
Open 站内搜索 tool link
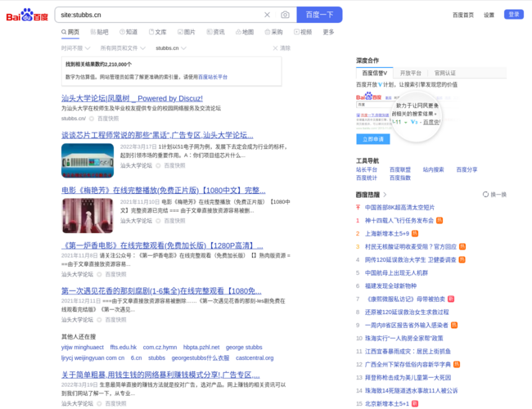click(x=433, y=169)
